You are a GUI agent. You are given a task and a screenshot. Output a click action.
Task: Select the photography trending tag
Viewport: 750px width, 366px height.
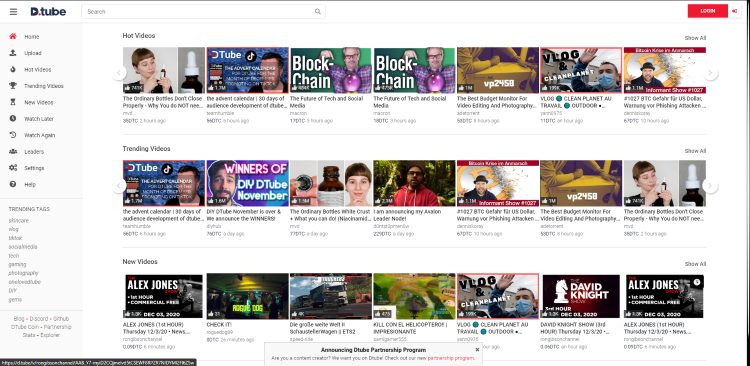23,273
